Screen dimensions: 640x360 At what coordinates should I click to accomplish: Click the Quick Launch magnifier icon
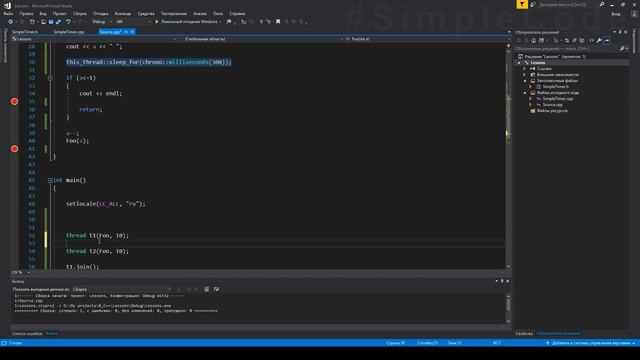[x=602, y=4]
